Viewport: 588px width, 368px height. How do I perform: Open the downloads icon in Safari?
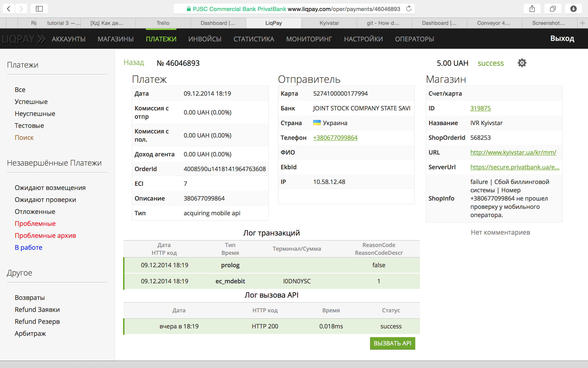pyautogui.click(x=574, y=9)
